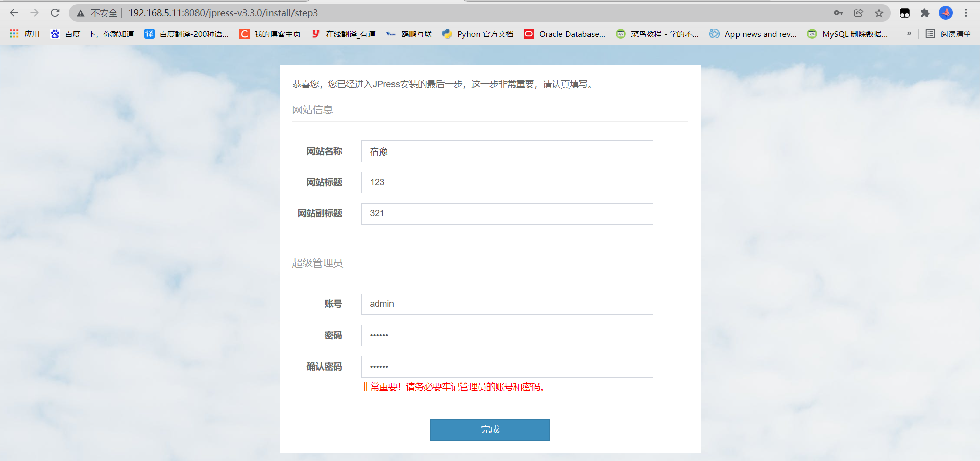Open the 百度翻译-200种语 bookmark

point(186,34)
